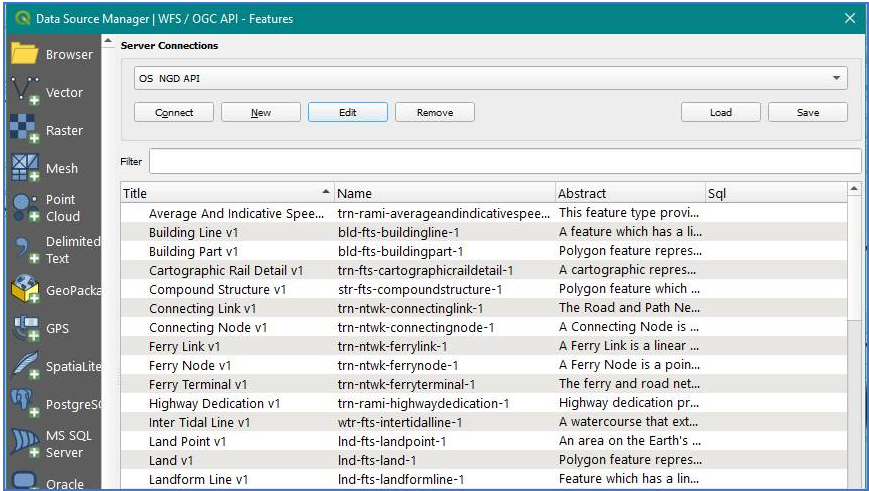Click the name wtr-fts-intertidalline-1
The image size is (869, 491).
[x=400, y=422]
